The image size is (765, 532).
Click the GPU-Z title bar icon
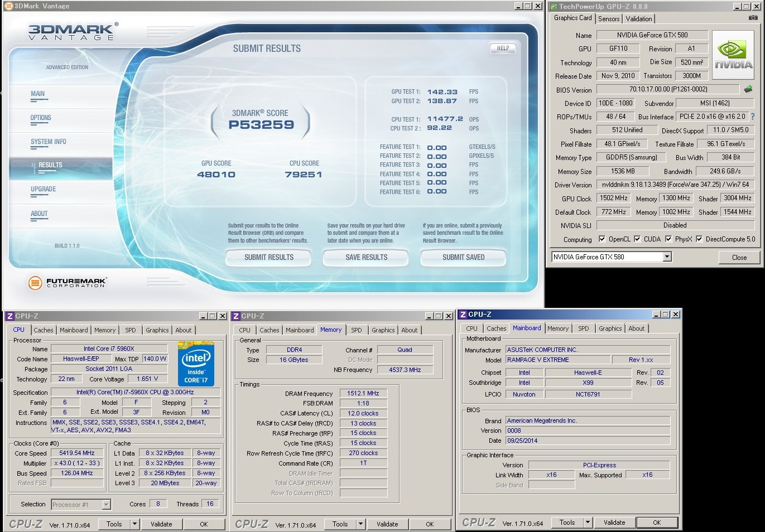[x=554, y=7]
